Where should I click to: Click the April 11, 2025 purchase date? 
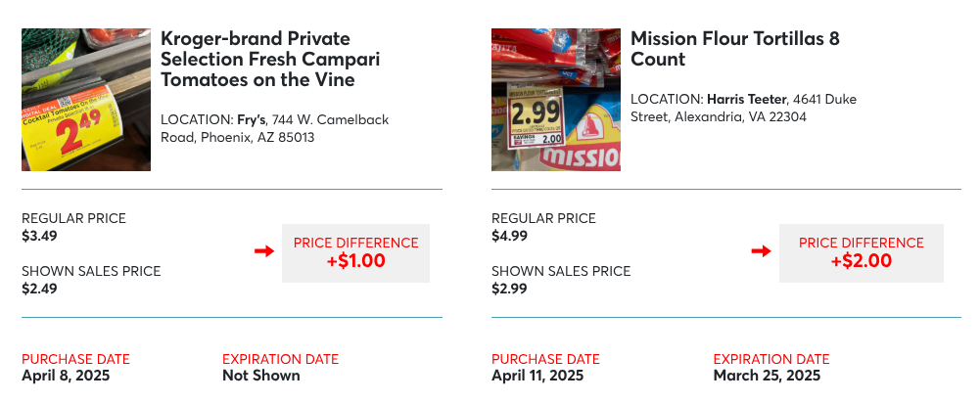coord(537,376)
